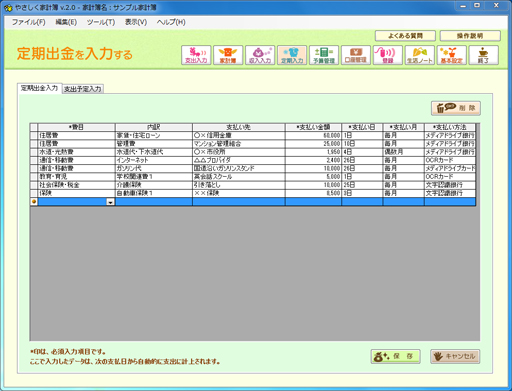Save entries with the 保存 button
Screen dimensions: 512x391
pyautogui.click(x=395, y=356)
